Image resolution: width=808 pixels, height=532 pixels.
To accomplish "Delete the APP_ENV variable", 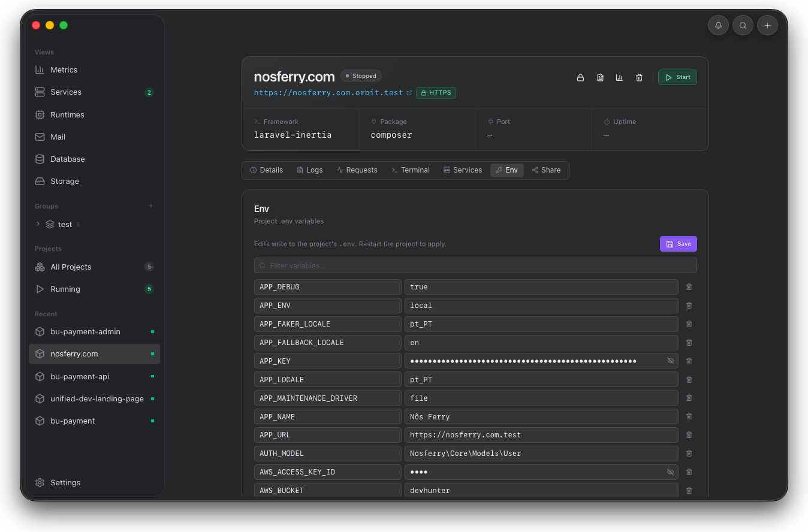I will 689,306.
